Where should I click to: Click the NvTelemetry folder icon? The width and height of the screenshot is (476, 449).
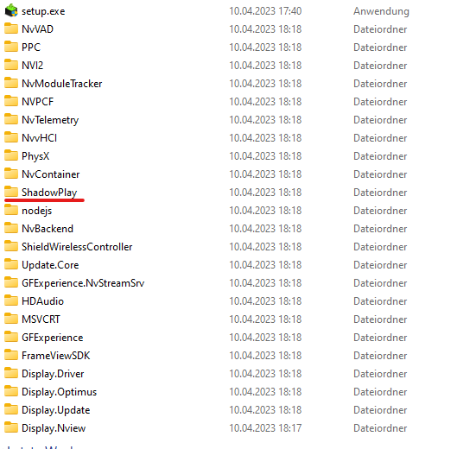coord(11,119)
